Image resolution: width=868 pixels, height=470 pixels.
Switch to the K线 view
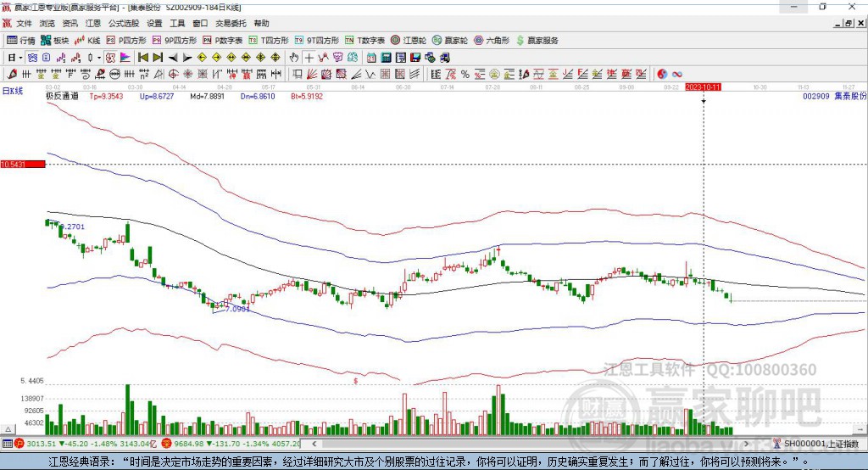click(87, 41)
